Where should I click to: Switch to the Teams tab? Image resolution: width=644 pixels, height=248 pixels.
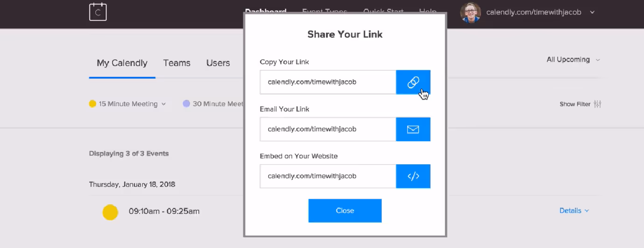point(177,63)
